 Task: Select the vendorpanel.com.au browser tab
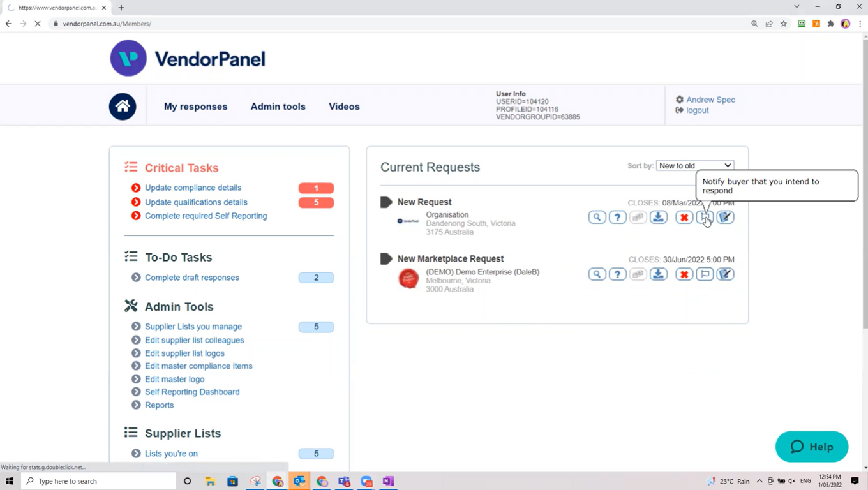click(x=56, y=8)
